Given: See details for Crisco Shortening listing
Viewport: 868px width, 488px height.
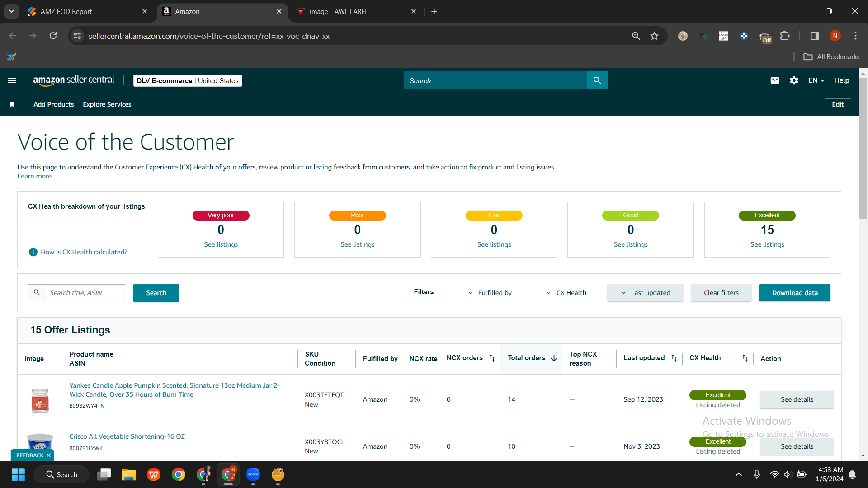Looking at the screenshot, I should click(797, 446).
